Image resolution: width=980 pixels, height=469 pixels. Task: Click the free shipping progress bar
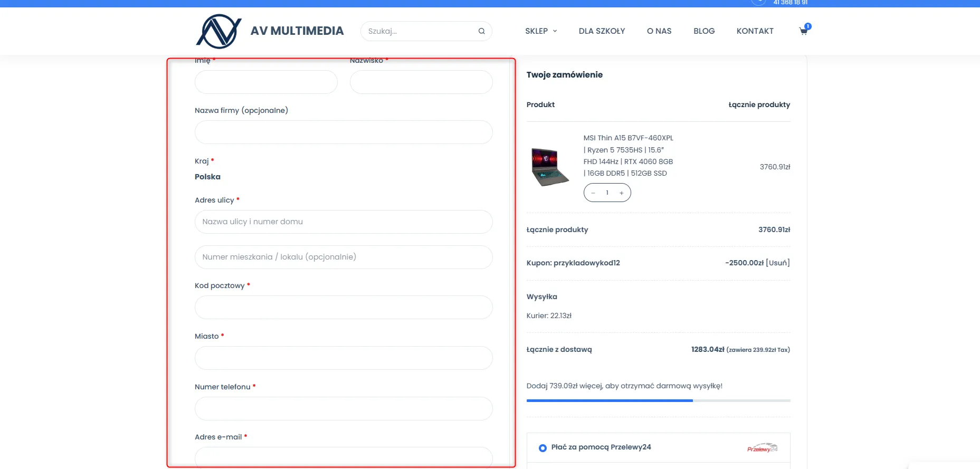tap(659, 401)
